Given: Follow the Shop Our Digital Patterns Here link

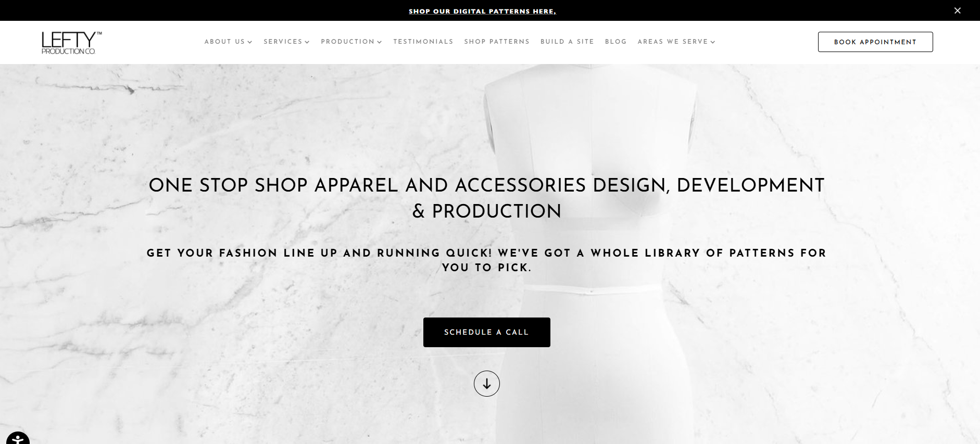Looking at the screenshot, I should click(x=482, y=11).
